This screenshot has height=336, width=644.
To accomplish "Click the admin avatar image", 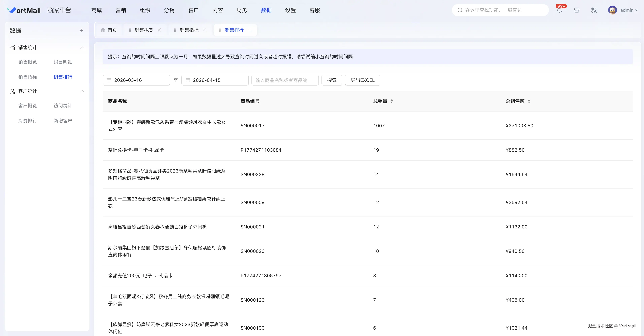I will pos(612,10).
